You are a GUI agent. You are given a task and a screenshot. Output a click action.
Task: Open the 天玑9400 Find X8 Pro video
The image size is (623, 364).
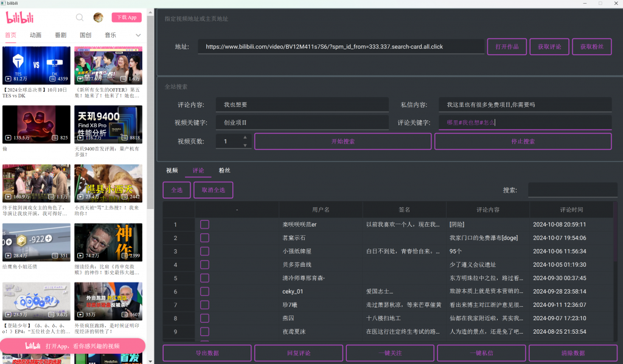(x=108, y=124)
